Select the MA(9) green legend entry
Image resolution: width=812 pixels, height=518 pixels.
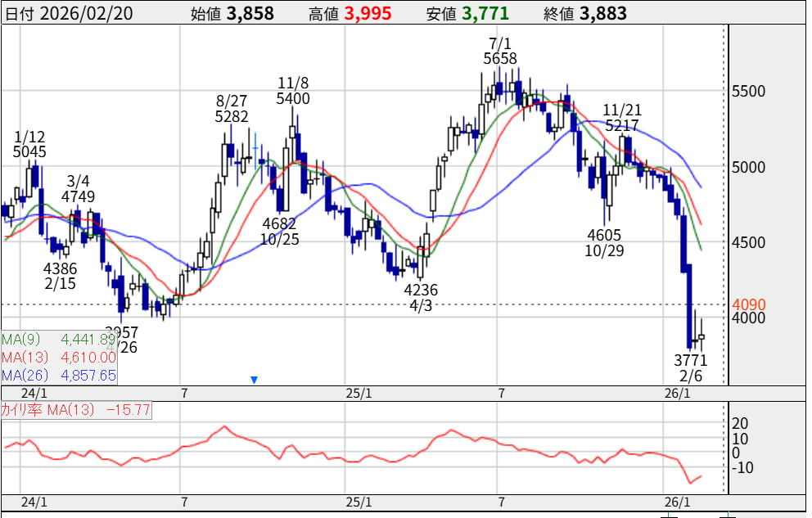[58, 340]
